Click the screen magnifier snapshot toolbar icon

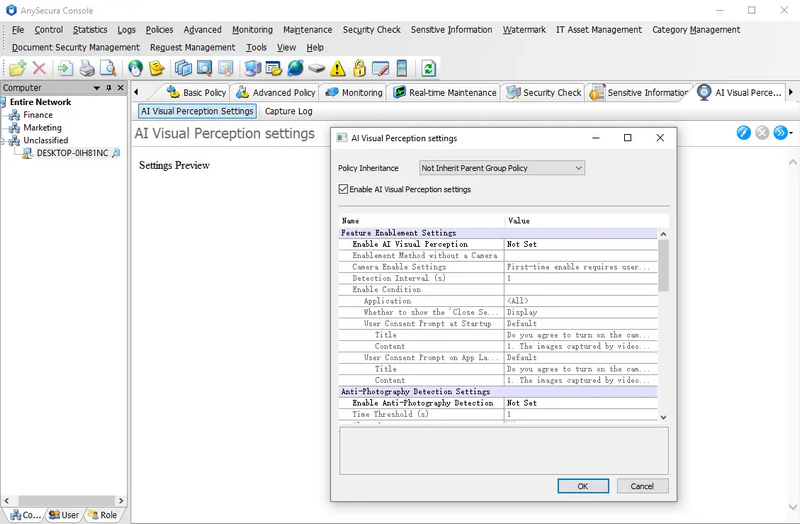pos(204,68)
